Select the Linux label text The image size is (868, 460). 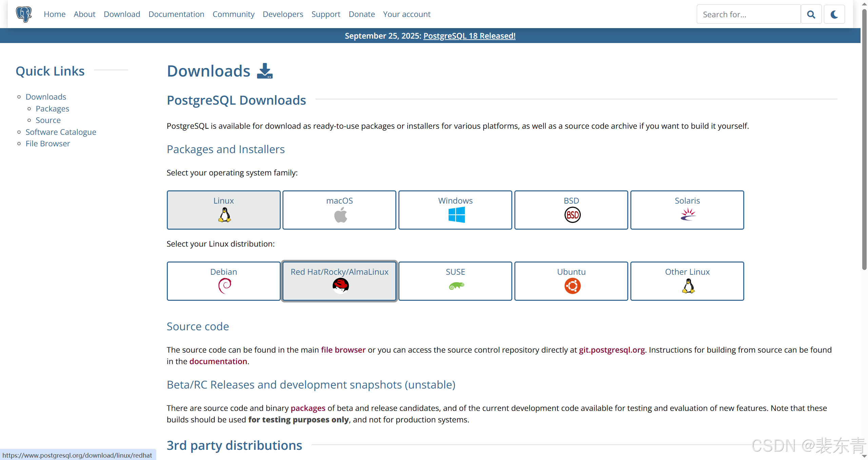pyautogui.click(x=223, y=201)
